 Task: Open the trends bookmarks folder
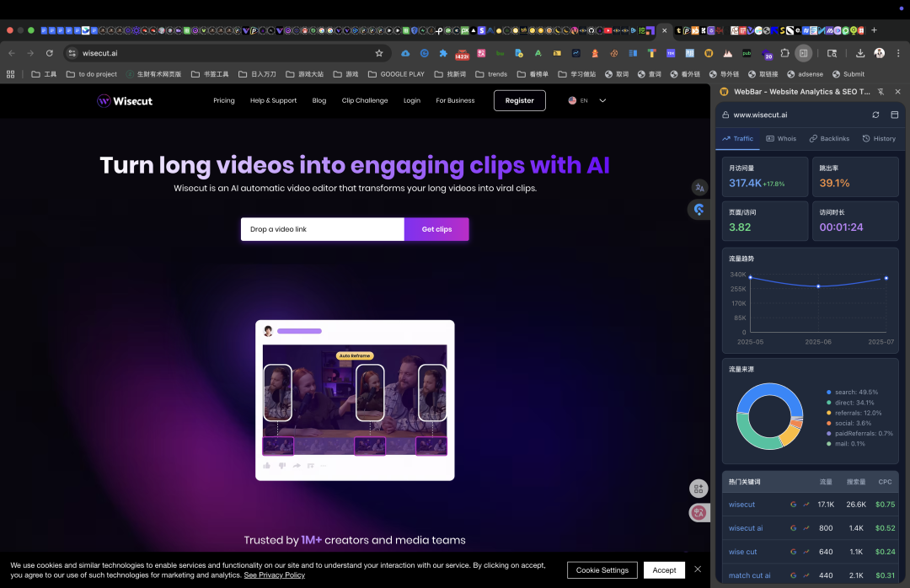(491, 74)
